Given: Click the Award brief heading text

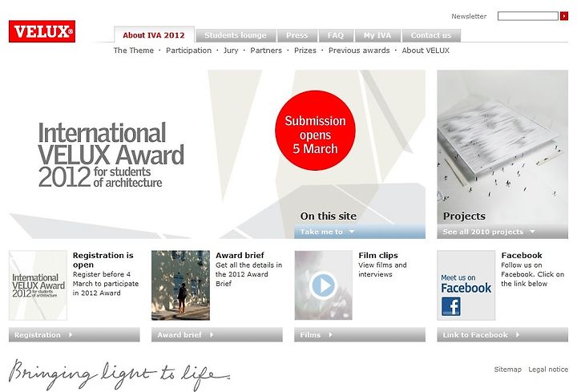Looking at the screenshot, I should click(x=240, y=255).
